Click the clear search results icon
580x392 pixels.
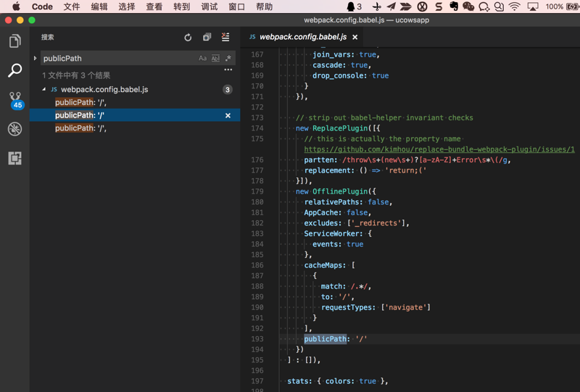click(225, 37)
